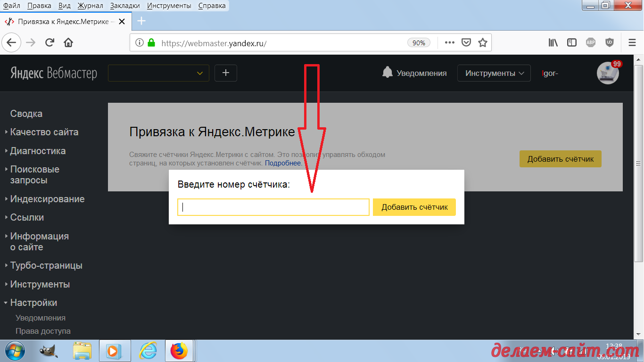Show site information icon in address bar
Viewport: 644px width, 362px height.
(140, 42)
